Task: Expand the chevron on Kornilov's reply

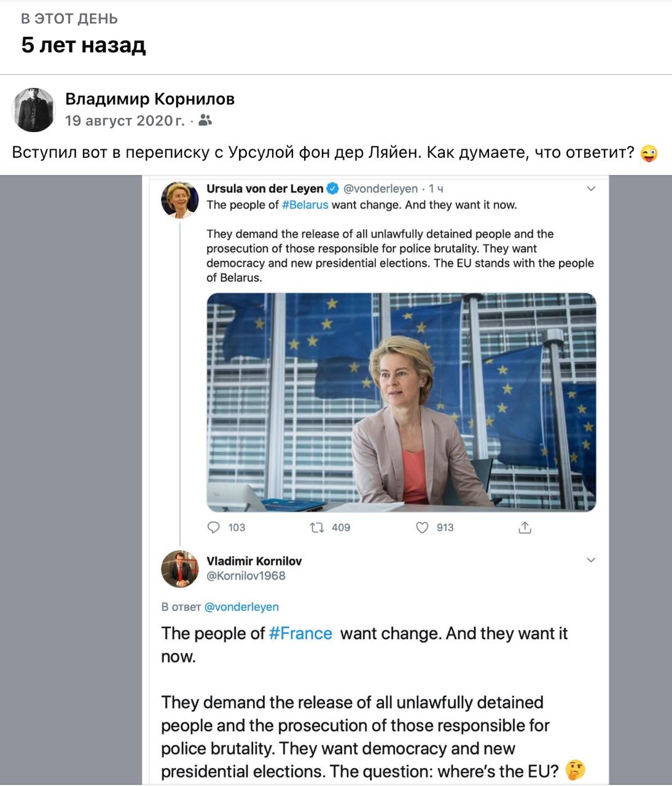Action: [x=591, y=560]
